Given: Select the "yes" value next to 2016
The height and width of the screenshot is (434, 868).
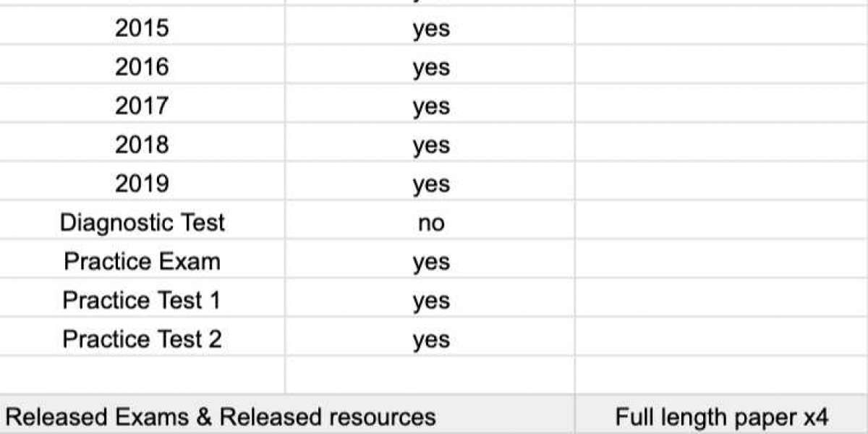Looking at the screenshot, I should point(430,68).
